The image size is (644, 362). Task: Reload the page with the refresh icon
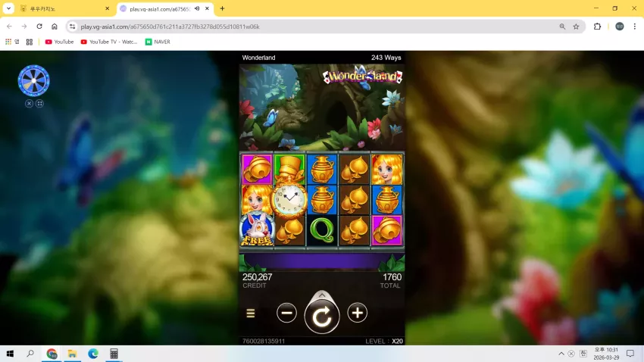pyautogui.click(x=39, y=27)
